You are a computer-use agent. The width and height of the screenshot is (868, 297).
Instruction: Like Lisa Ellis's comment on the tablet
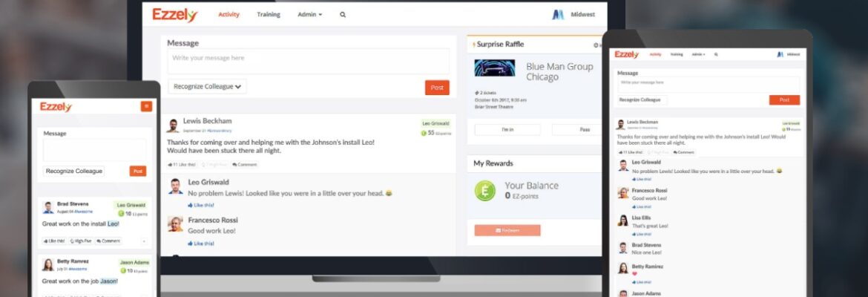(642, 235)
